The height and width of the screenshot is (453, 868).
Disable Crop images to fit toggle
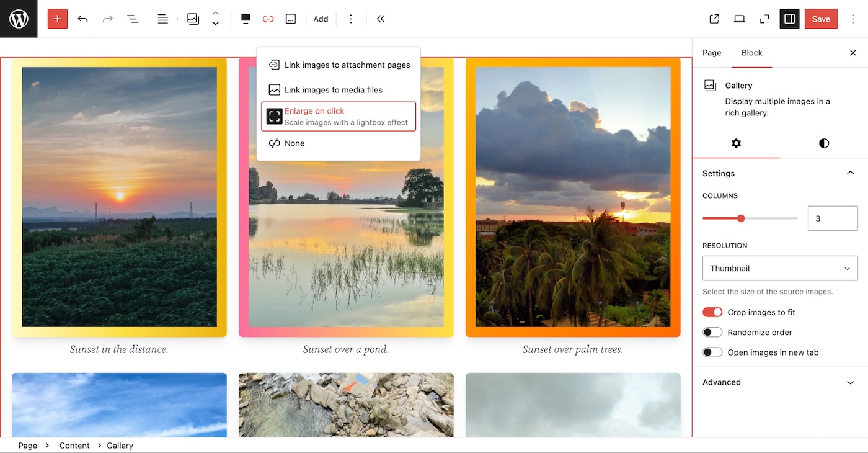pyautogui.click(x=712, y=312)
